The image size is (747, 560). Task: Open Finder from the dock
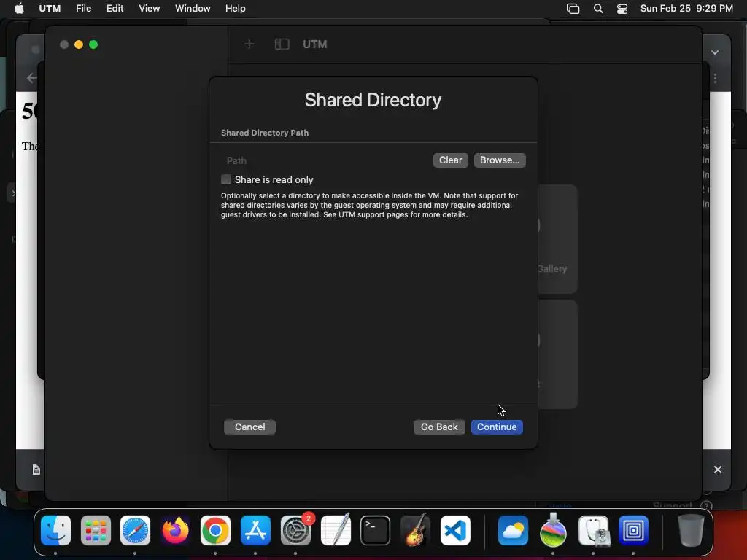(x=55, y=530)
